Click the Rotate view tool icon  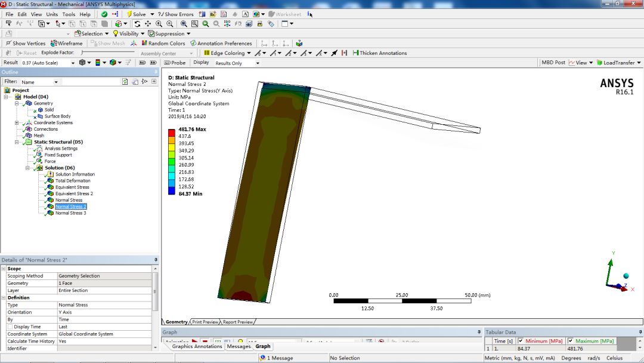tap(137, 24)
